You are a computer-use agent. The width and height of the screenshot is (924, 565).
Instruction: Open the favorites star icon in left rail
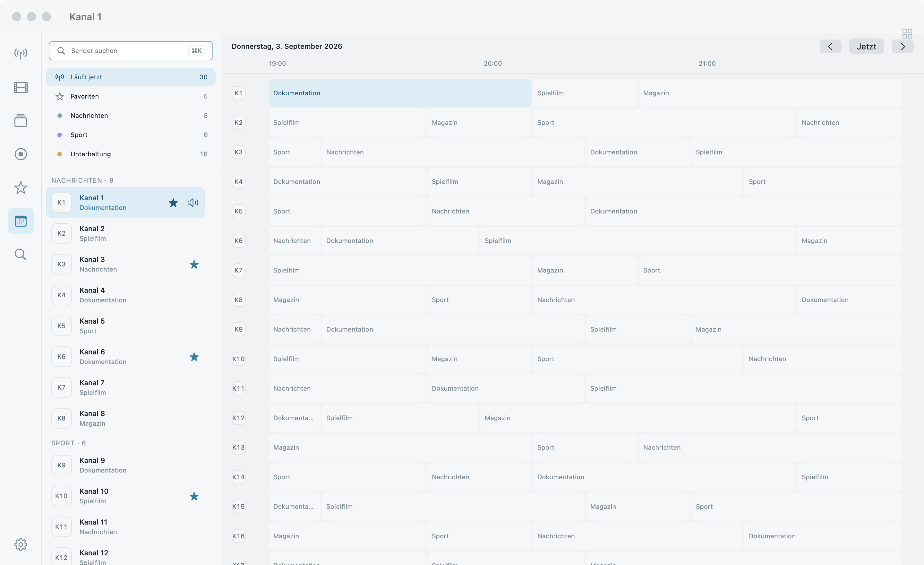click(x=21, y=187)
